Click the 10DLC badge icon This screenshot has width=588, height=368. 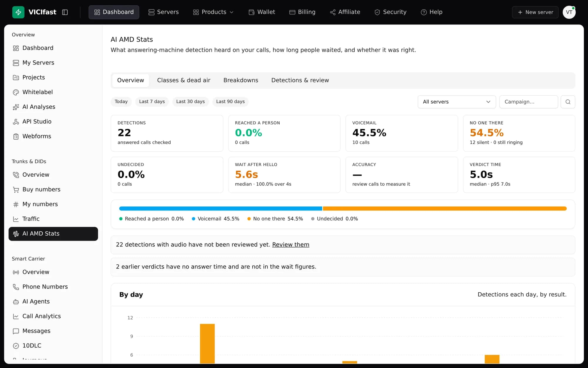click(x=16, y=346)
